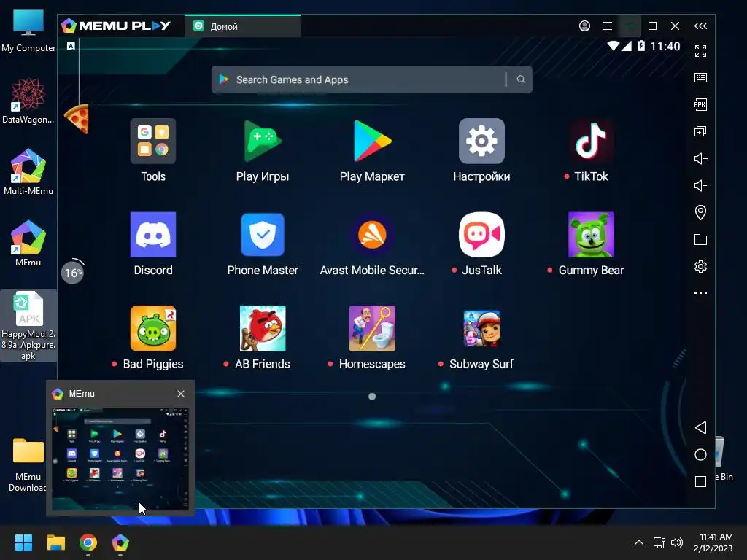The image size is (747, 560).
Task: Switch to the Домой tab
Action: point(242,26)
